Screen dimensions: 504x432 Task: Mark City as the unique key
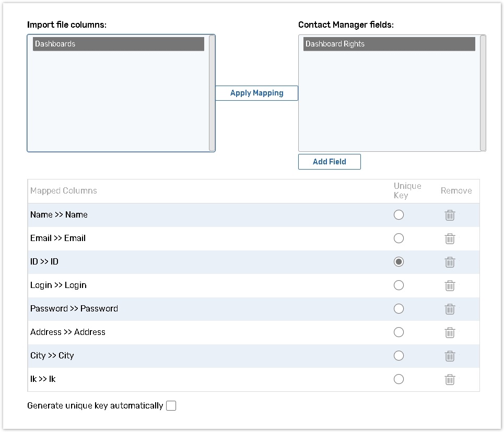(398, 356)
